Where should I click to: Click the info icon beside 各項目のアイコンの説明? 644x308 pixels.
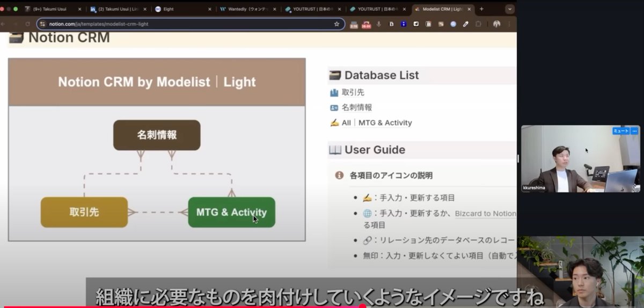click(x=339, y=175)
